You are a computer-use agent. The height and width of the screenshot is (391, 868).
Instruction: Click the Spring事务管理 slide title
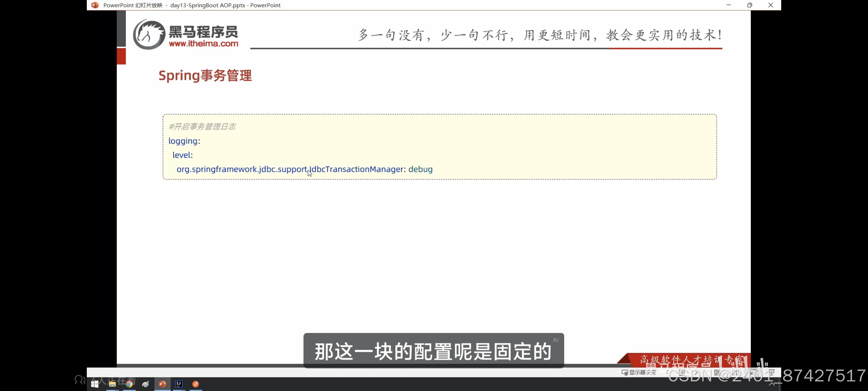[x=205, y=76]
